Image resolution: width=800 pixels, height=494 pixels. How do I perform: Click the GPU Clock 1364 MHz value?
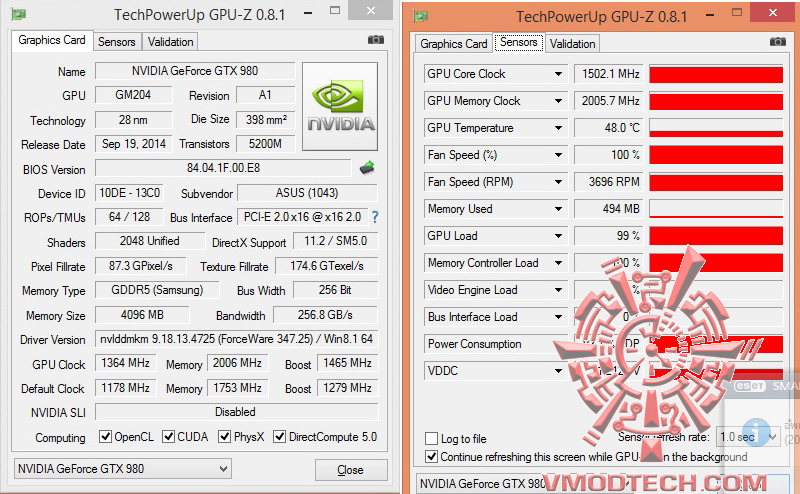coord(126,363)
